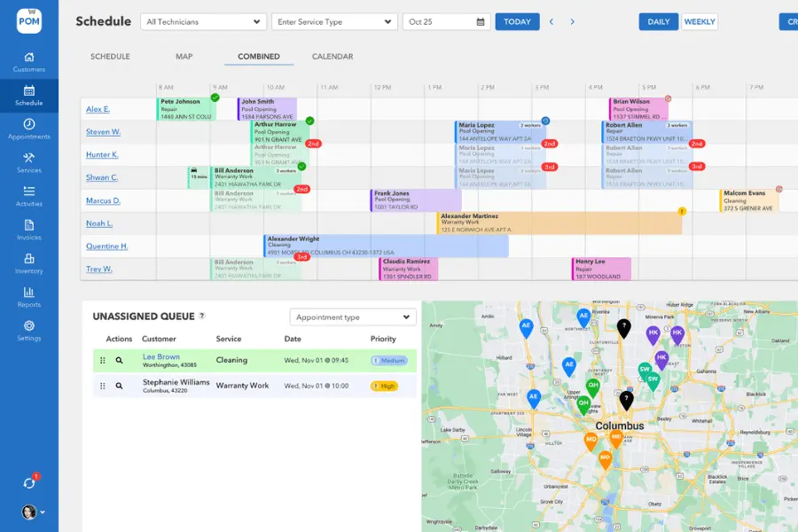Open the calendar date picker icon
The height and width of the screenshot is (532, 798).
480,22
